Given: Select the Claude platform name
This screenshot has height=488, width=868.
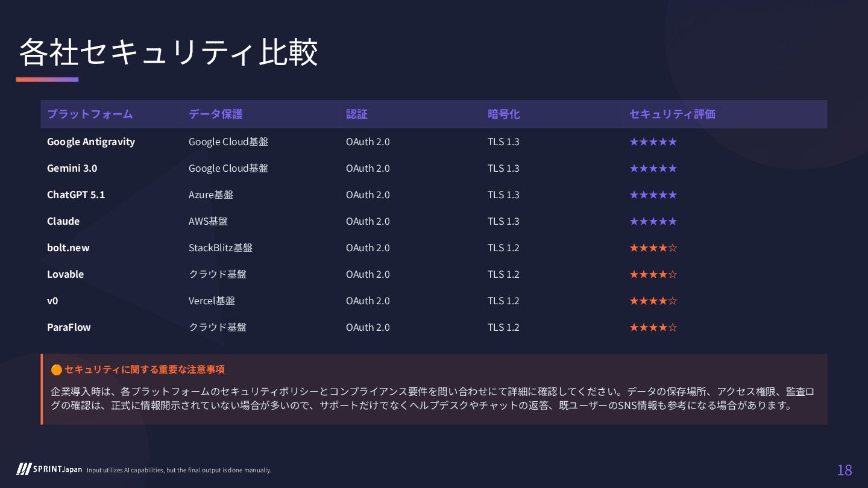Looking at the screenshot, I should pos(63,221).
